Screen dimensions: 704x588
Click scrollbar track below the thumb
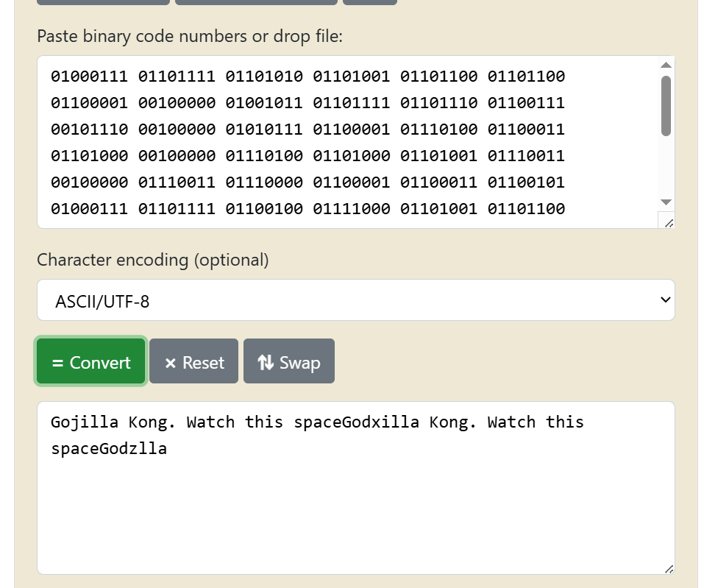point(666,168)
